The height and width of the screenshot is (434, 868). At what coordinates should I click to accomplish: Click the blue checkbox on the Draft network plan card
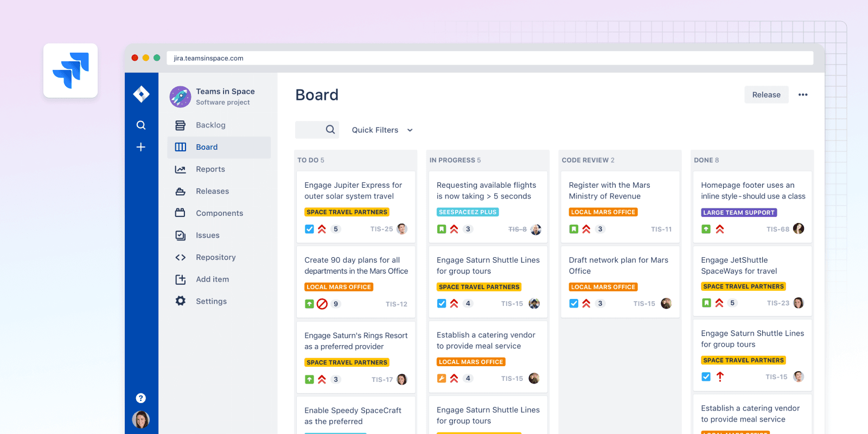(x=574, y=303)
